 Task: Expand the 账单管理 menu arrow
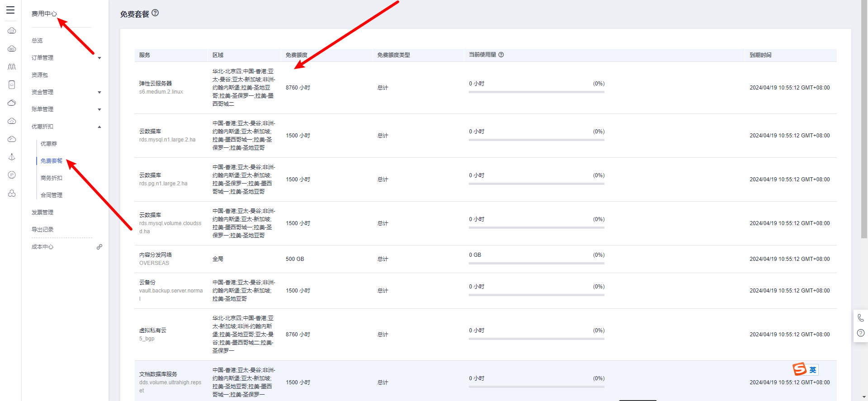point(99,109)
